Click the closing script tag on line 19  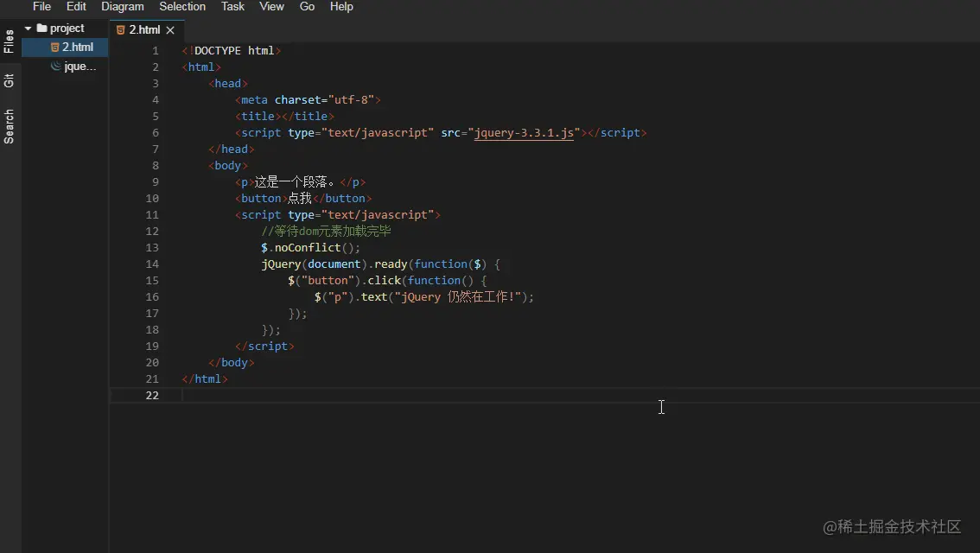[264, 346]
